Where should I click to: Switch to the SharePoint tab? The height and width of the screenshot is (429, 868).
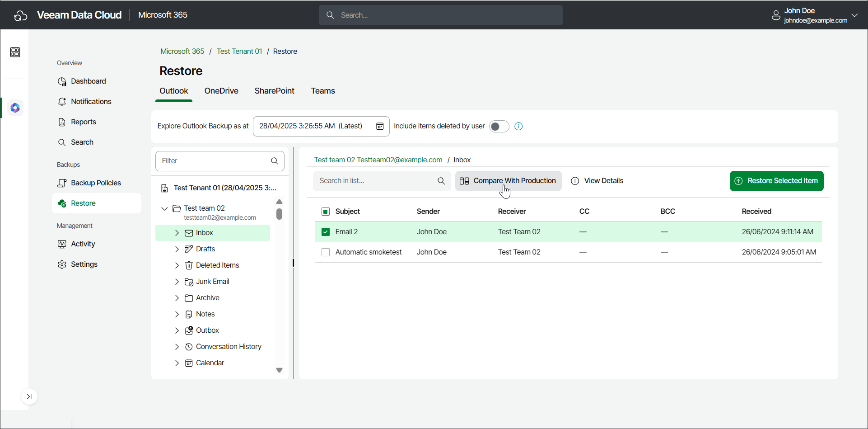[x=274, y=91]
